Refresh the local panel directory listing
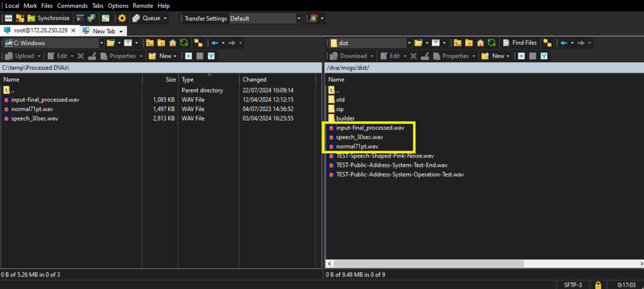This screenshot has width=644, height=289. click(x=184, y=43)
